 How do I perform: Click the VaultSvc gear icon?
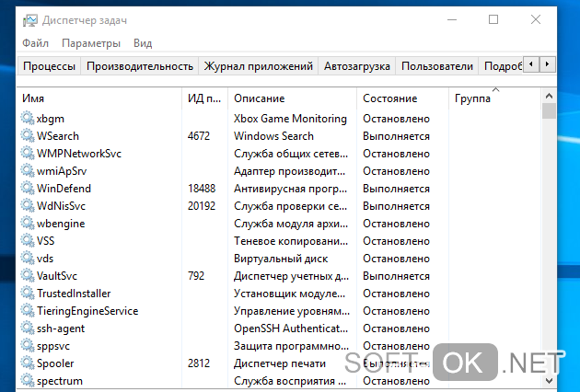28,276
